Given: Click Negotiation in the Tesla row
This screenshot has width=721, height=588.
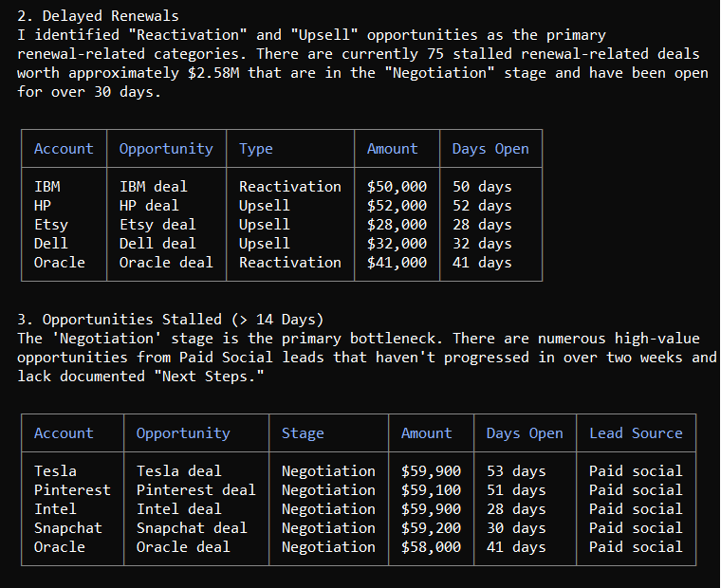Looking at the screenshot, I should [x=328, y=471].
